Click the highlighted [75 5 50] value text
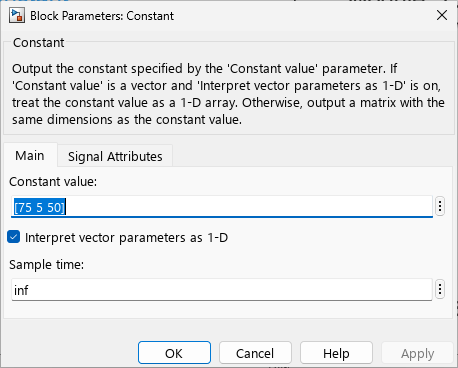Image resolution: width=458 pixels, height=368 pixels. coord(39,207)
